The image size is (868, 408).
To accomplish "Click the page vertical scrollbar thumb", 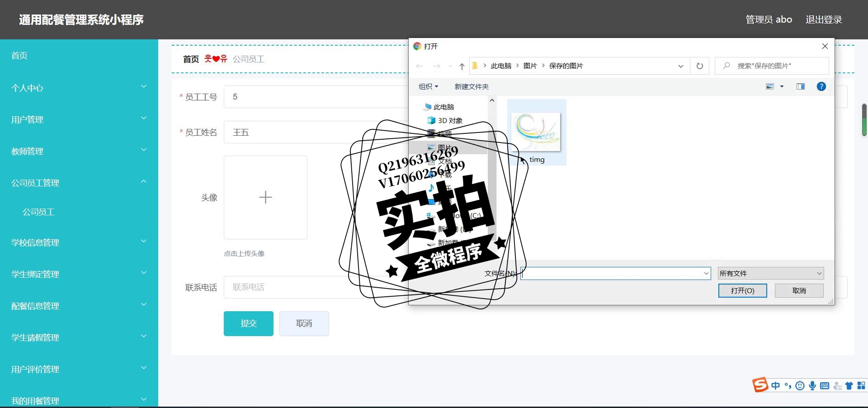I will point(864,120).
